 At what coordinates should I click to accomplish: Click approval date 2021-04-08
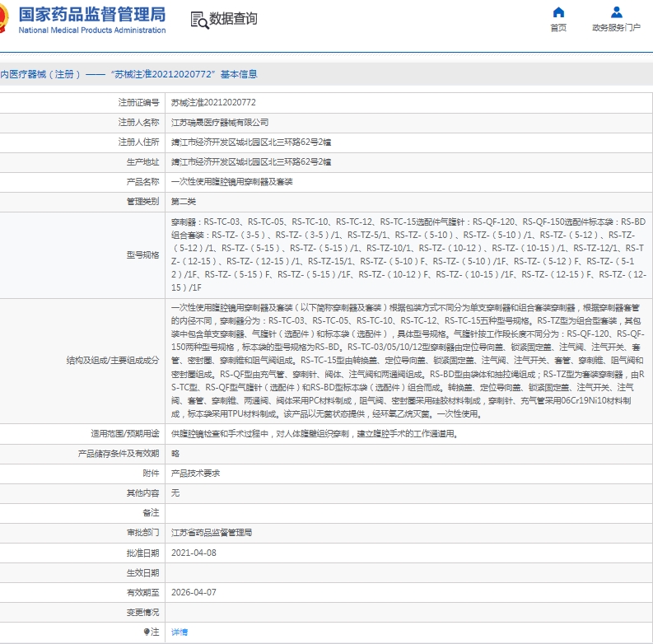point(194,553)
